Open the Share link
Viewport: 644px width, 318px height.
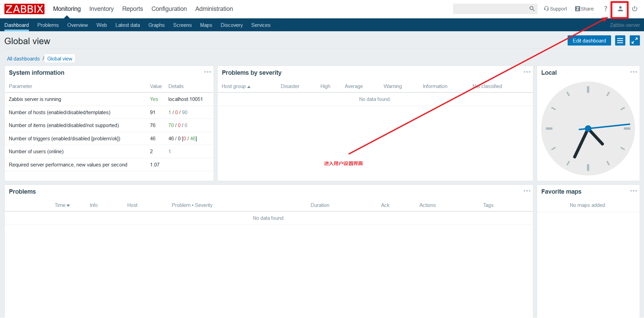point(584,9)
